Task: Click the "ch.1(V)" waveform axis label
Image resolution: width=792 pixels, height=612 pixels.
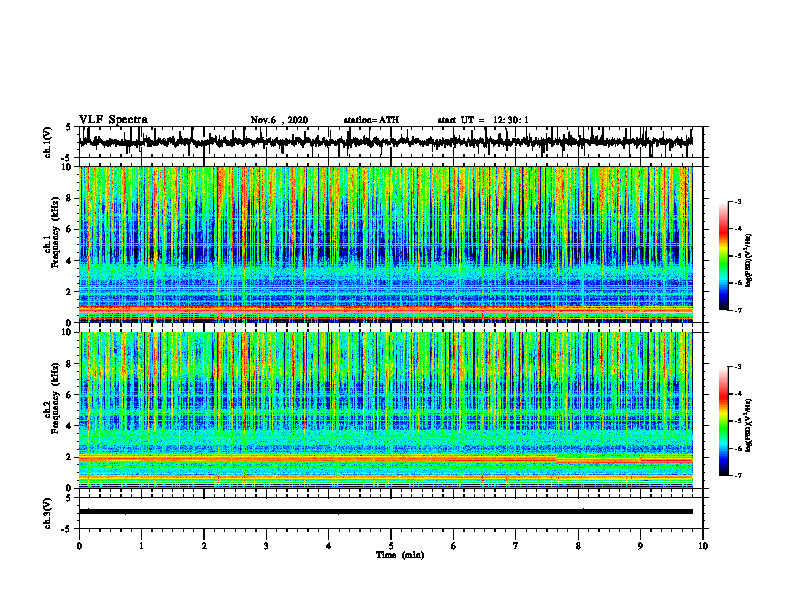Action: coord(47,142)
